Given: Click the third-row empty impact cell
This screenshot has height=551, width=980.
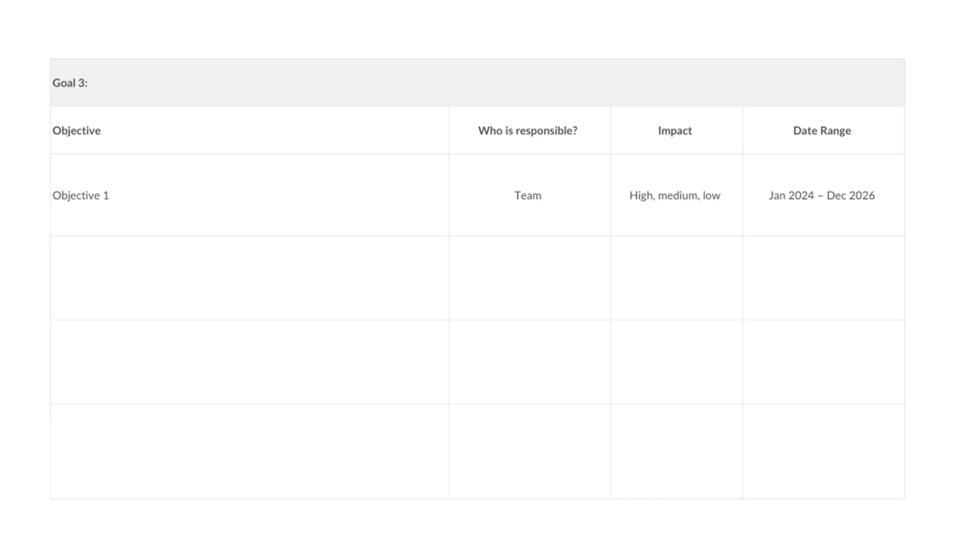Looking at the screenshot, I should [x=677, y=362].
